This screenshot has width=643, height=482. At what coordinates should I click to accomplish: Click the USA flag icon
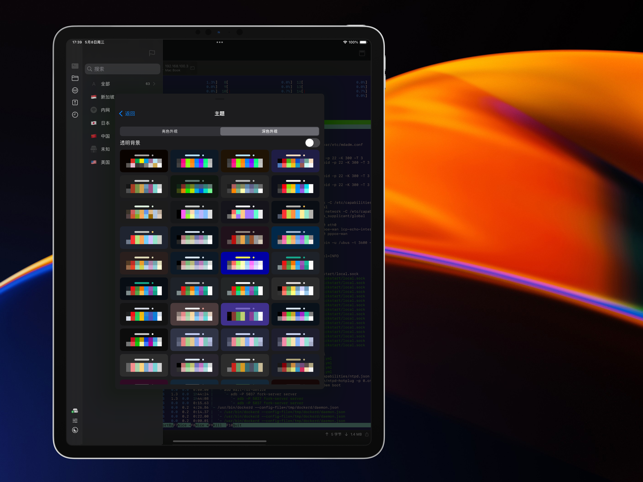[93, 162]
